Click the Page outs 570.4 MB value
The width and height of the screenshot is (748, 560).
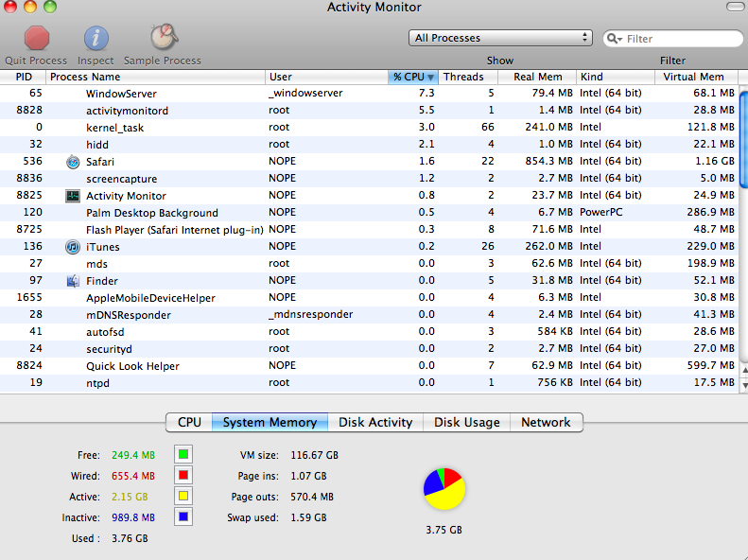(312, 497)
